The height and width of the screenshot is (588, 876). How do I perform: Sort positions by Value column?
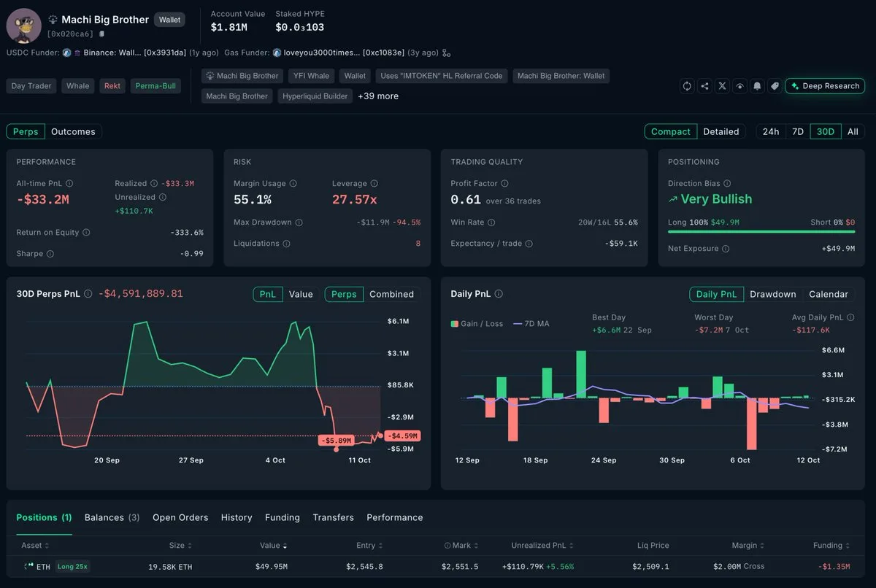(274, 546)
